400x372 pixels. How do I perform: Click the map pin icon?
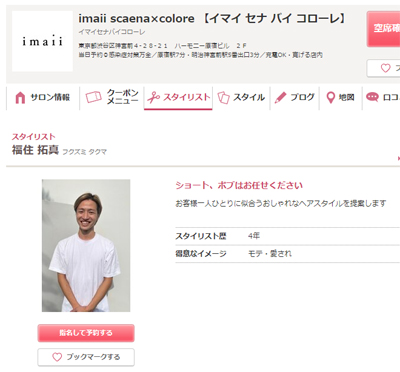[330, 98]
